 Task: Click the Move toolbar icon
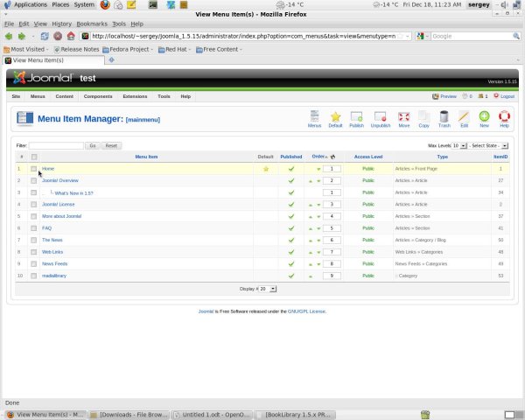[403, 119]
